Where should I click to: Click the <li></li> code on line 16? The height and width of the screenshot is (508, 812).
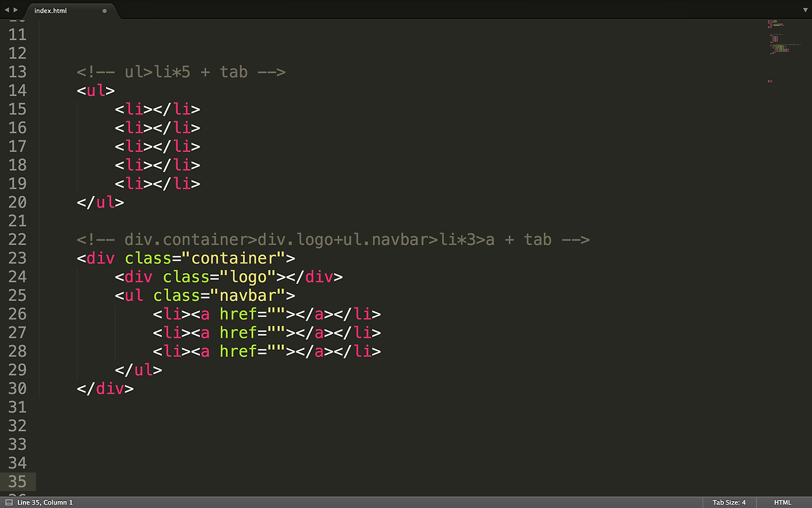(157, 128)
